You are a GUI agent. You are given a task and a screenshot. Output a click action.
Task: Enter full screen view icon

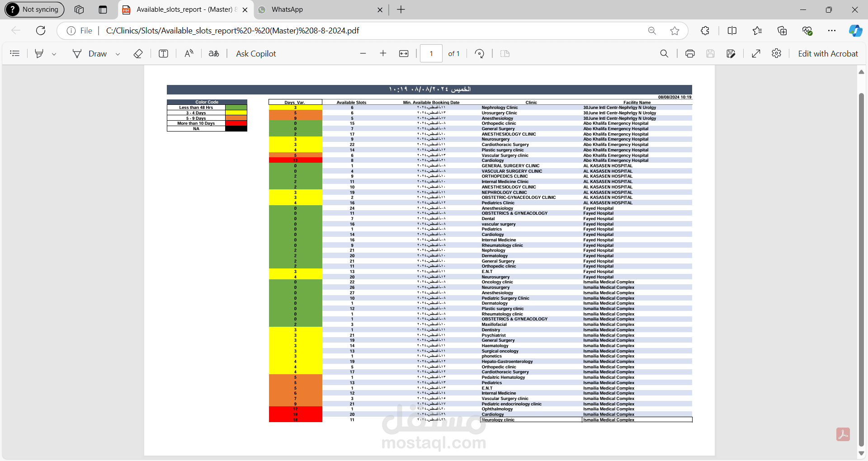756,53
